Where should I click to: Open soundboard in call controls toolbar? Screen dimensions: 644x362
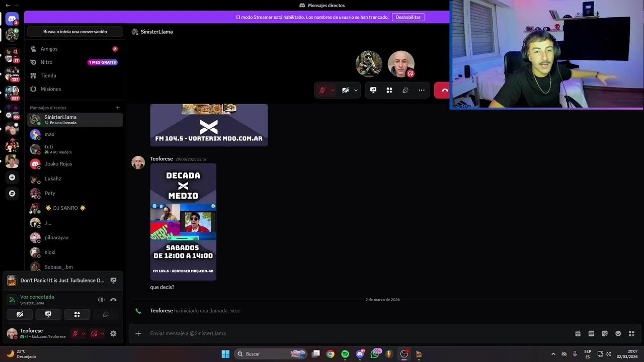pos(406,90)
